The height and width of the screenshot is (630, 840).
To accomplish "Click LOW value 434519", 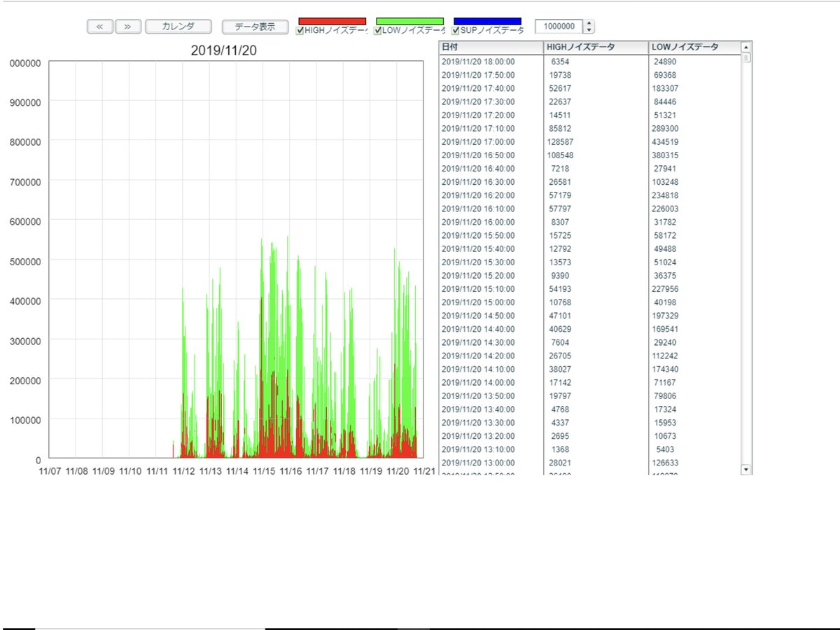I will pos(664,141).
